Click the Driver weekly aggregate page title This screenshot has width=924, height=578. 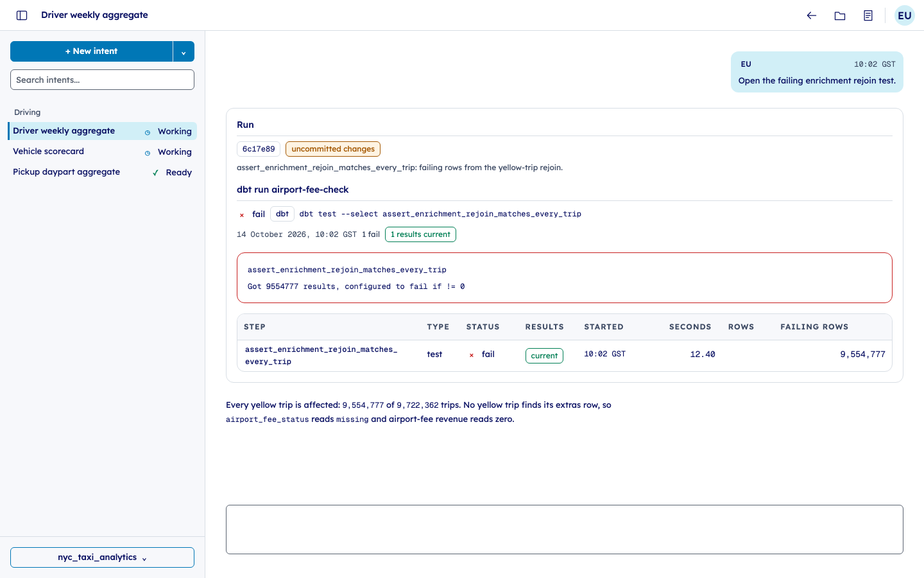[x=94, y=15]
